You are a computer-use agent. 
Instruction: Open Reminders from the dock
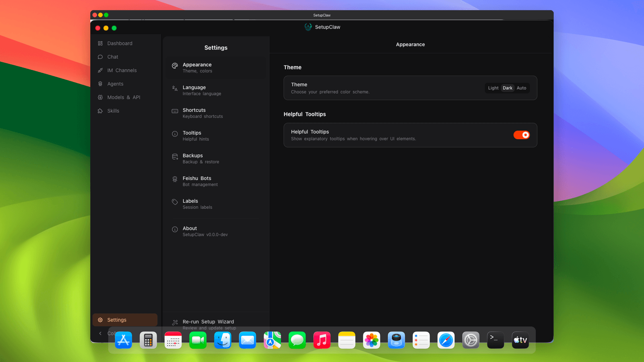(421, 340)
